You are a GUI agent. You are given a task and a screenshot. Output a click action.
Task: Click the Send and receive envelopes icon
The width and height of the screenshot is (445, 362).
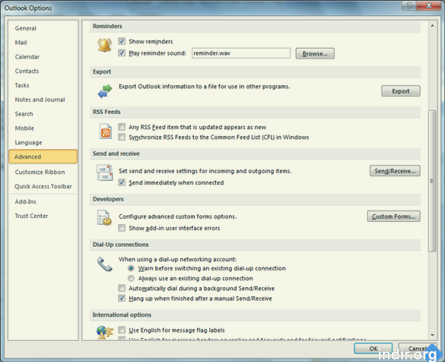click(105, 173)
